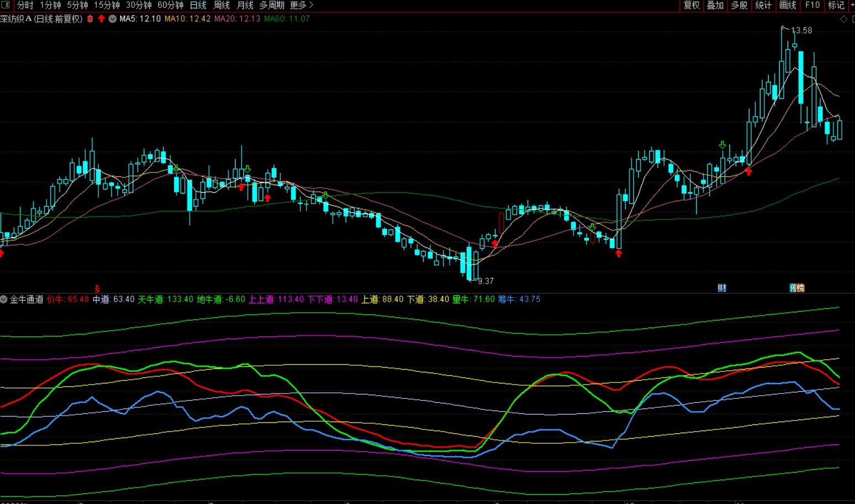The image size is (855, 504).
Task: Select the 30分钟 period tab
Action: pos(139,5)
